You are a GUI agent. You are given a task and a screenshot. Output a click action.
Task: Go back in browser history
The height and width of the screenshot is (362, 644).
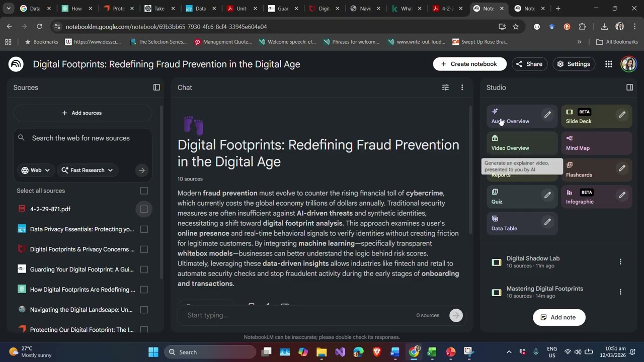coord(10,27)
